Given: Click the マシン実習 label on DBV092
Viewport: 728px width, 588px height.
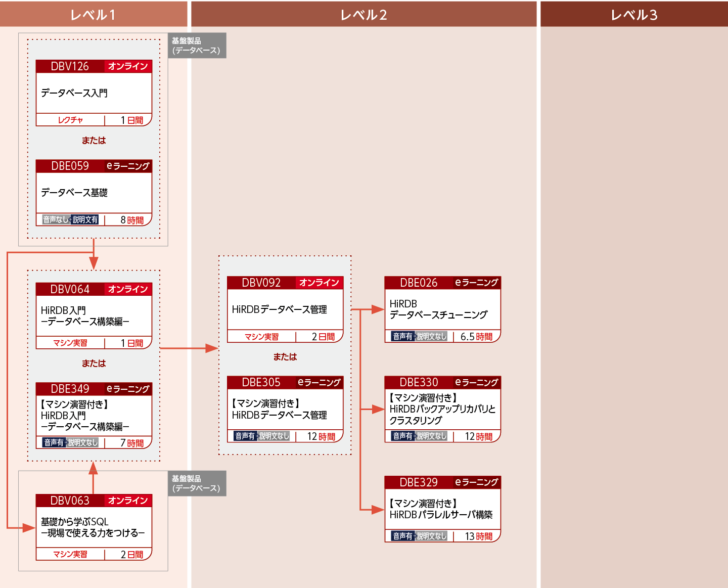Looking at the screenshot, I should (261, 337).
